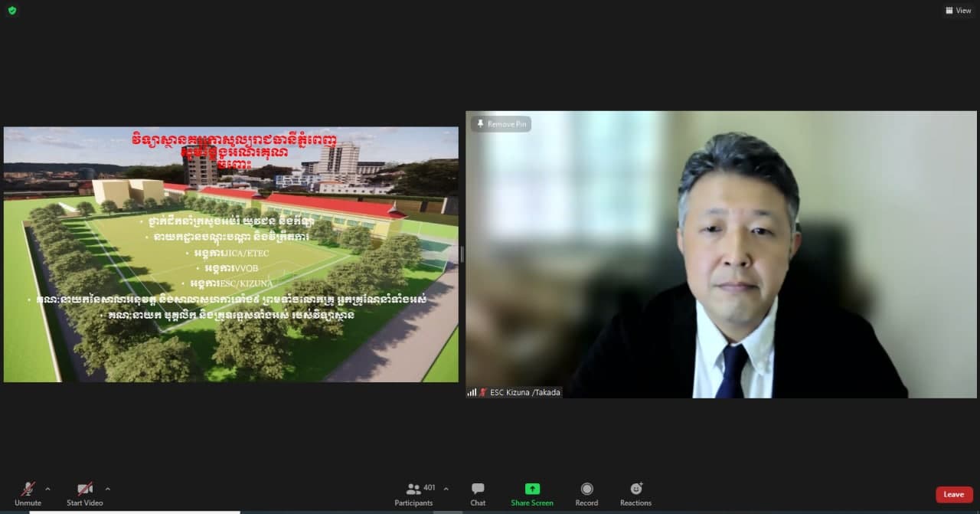Expand the arrow next to Participants count
Viewport: 980px width, 514px height.
[446, 489]
